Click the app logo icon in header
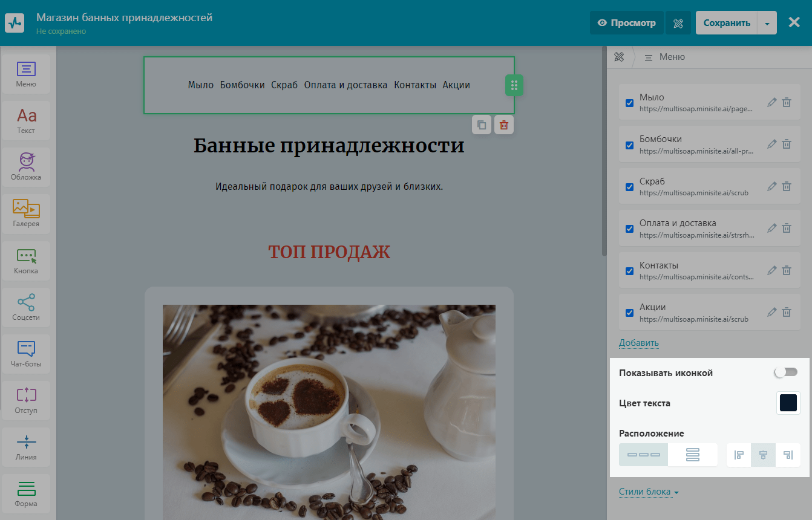This screenshot has width=812, height=520. 14,23
